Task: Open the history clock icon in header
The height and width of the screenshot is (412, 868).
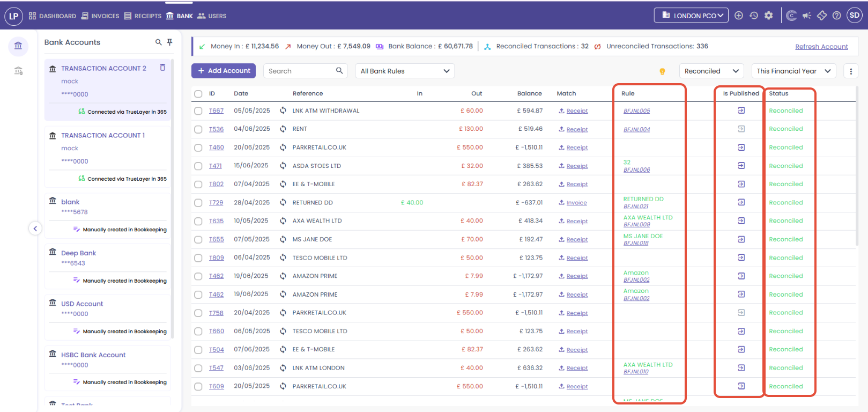Action: pyautogui.click(x=754, y=16)
